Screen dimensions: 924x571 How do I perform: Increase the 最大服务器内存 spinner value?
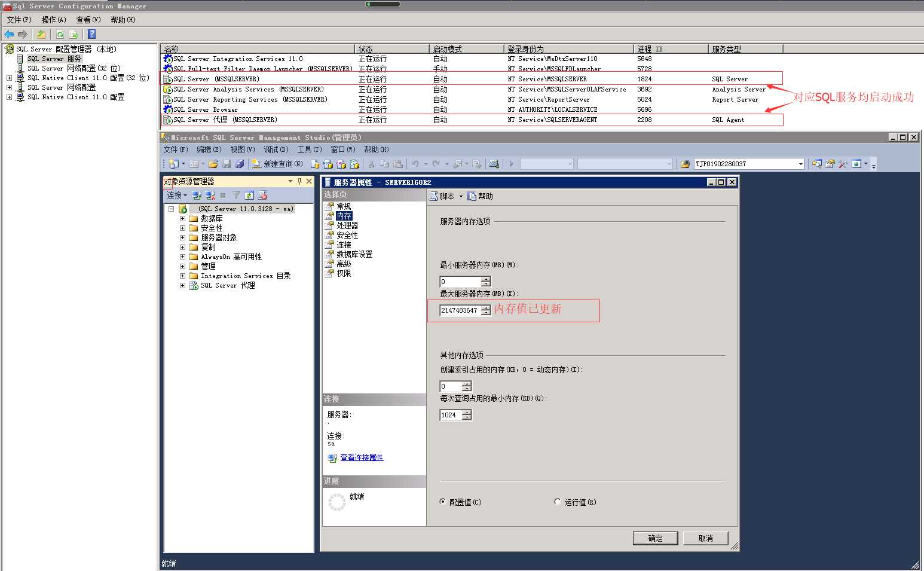coord(485,308)
